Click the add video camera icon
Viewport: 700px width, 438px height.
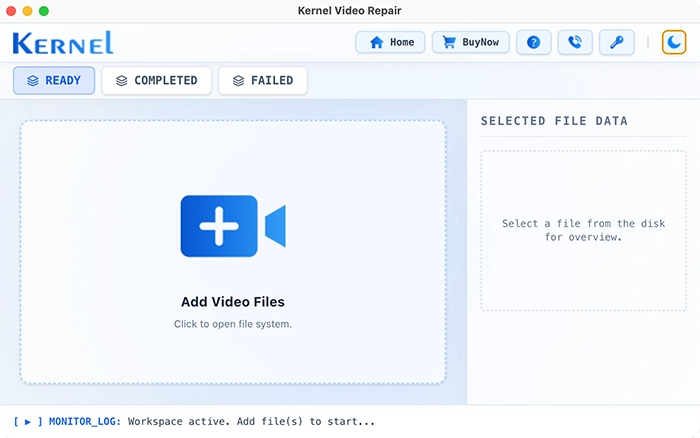(233, 226)
